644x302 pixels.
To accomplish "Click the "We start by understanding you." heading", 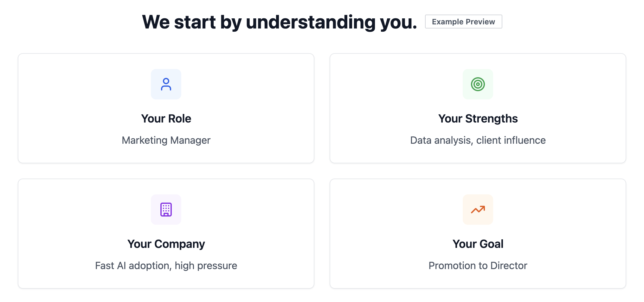I will pos(279,22).
